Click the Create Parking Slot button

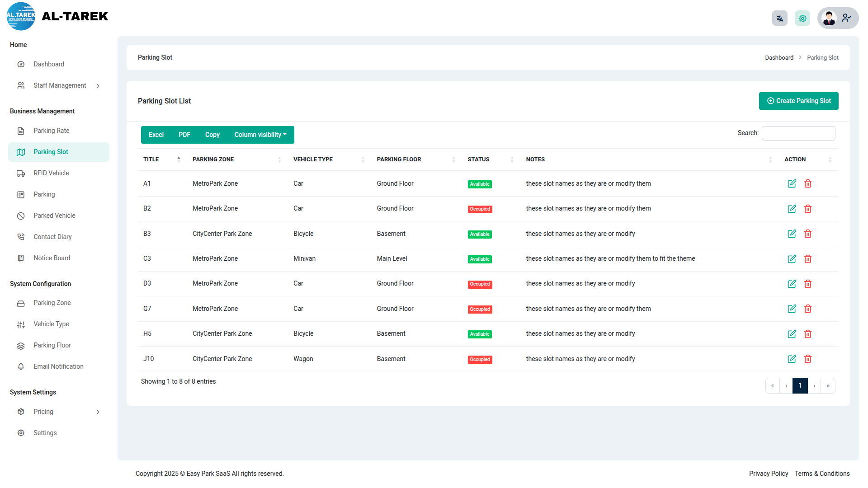[798, 101]
